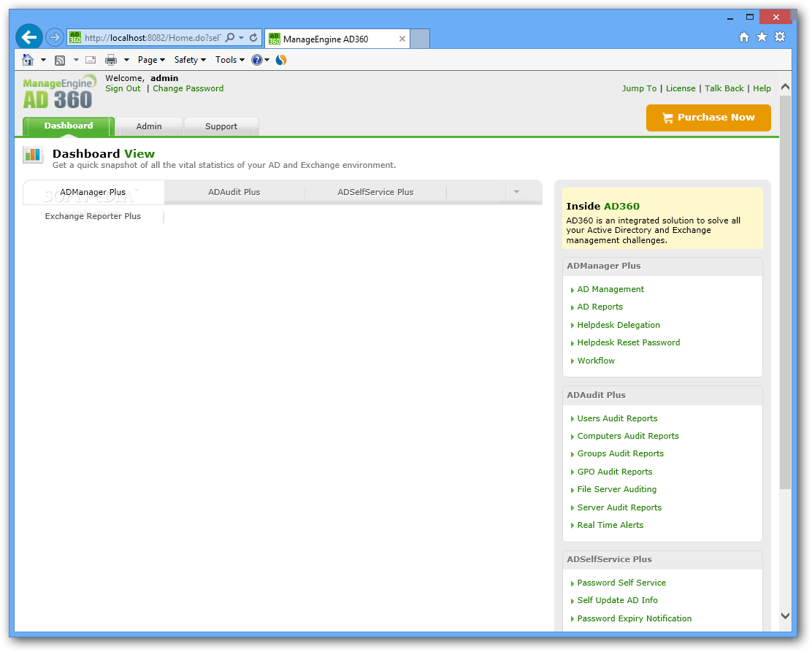Screen dimensions: 812x652
Task: Close the ManageEngine AD360 browser tab
Action: click(402, 39)
